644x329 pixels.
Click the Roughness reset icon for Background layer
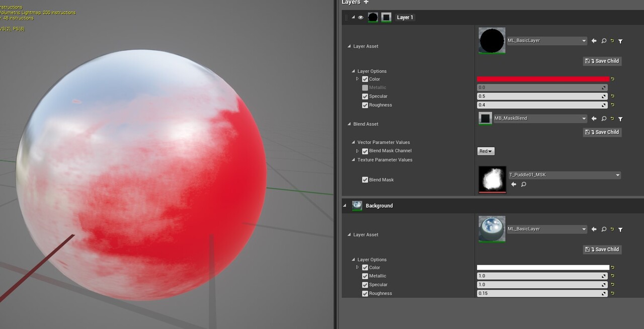pyautogui.click(x=612, y=293)
